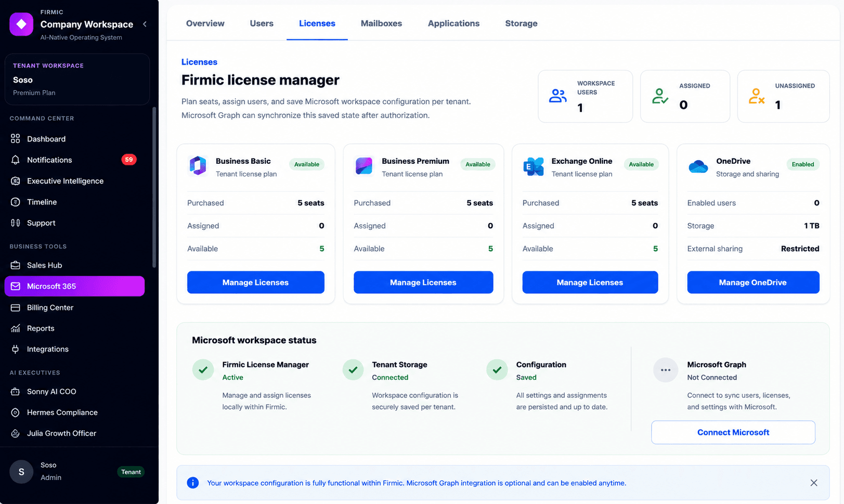Click the Tenant badge next to Soso Admin
This screenshot has width=844, height=504.
point(131,472)
